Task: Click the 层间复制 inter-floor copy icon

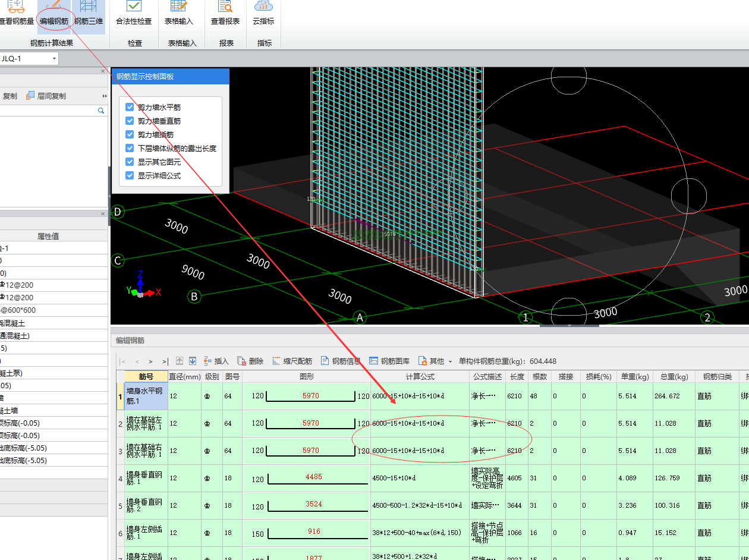Action: 31,96
